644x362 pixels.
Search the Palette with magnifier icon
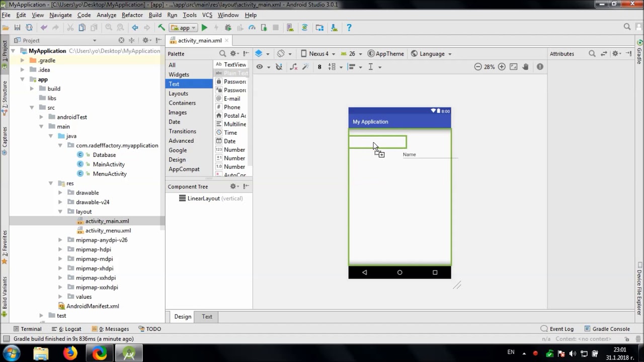pyautogui.click(x=222, y=53)
